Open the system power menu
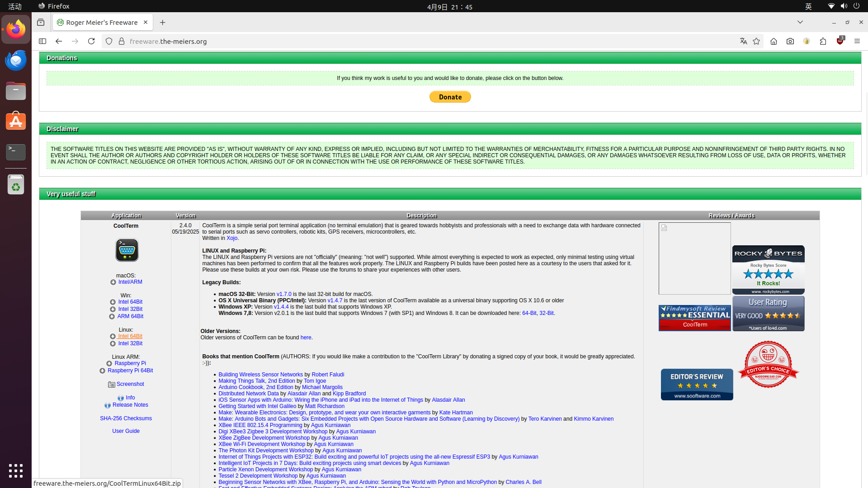The height and width of the screenshot is (488, 868). pyautogui.click(x=856, y=6)
